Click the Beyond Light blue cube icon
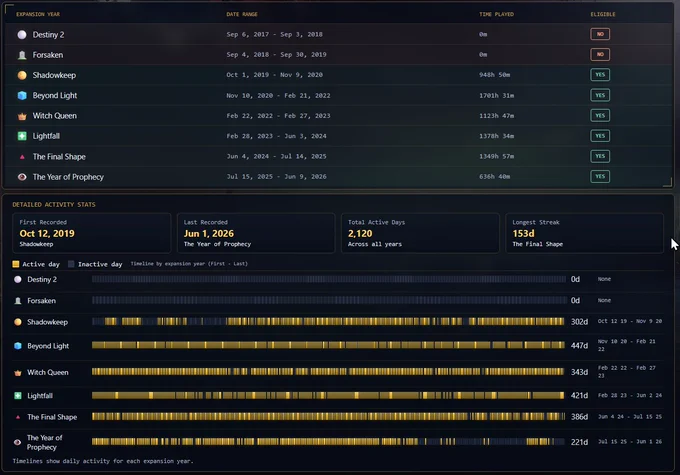This screenshot has height=475, width=680. pos(22,95)
